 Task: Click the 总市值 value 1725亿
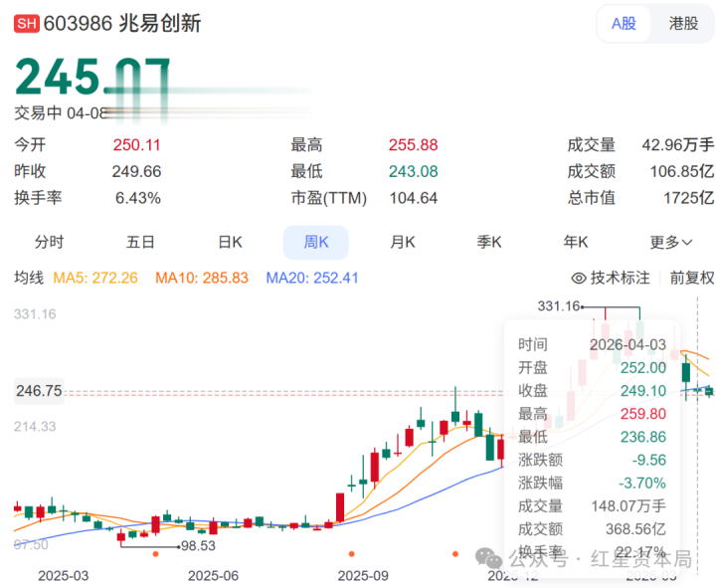coord(688,198)
